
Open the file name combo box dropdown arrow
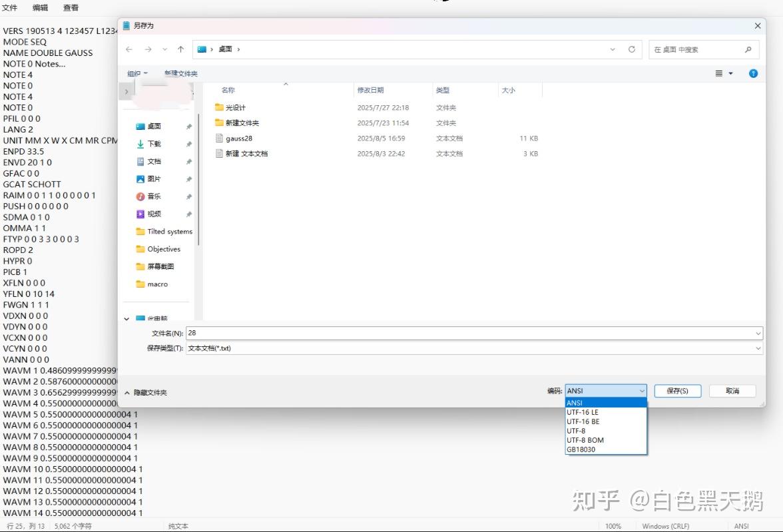click(758, 332)
